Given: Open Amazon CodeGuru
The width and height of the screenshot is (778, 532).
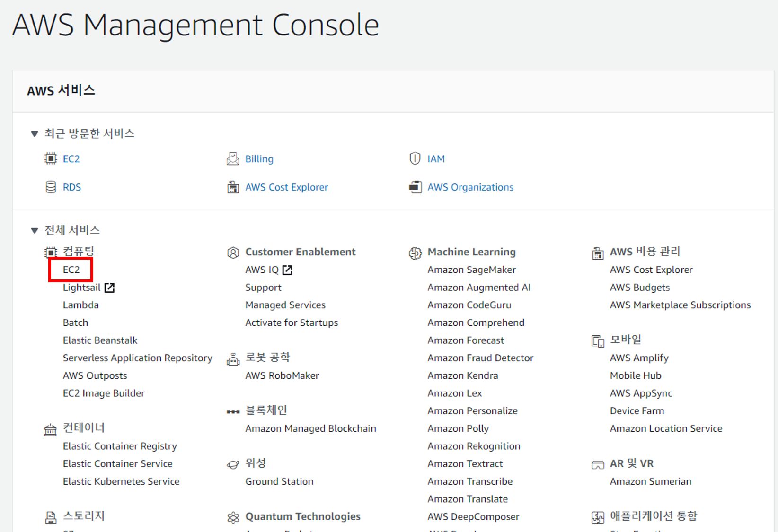Looking at the screenshot, I should click(469, 305).
